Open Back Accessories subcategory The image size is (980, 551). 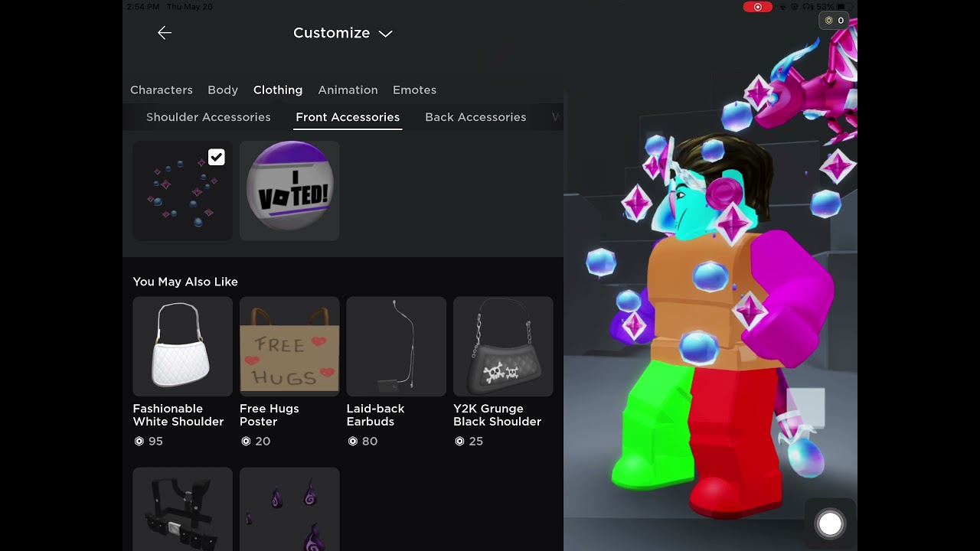(x=475, y=117)
